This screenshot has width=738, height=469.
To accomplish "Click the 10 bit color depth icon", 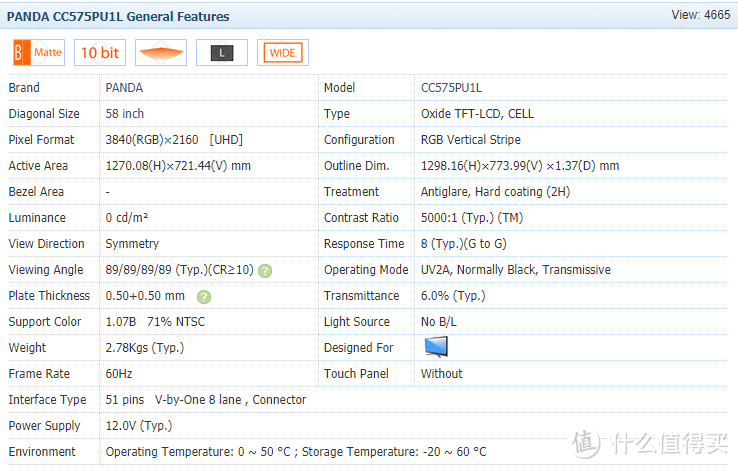I will click(100, 52).
